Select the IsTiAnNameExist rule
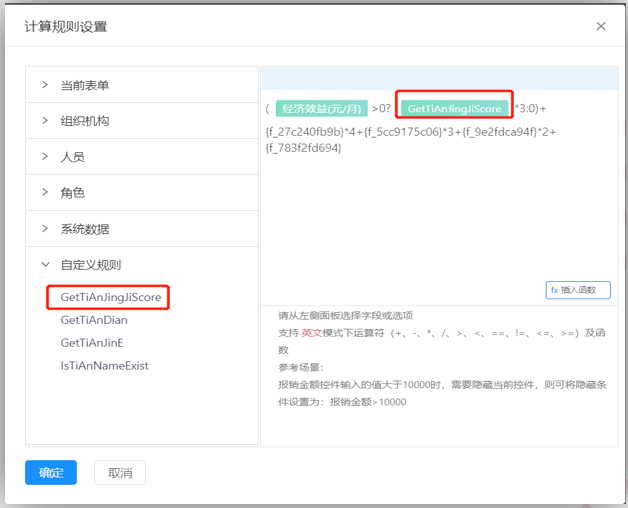 click(104, 366)
